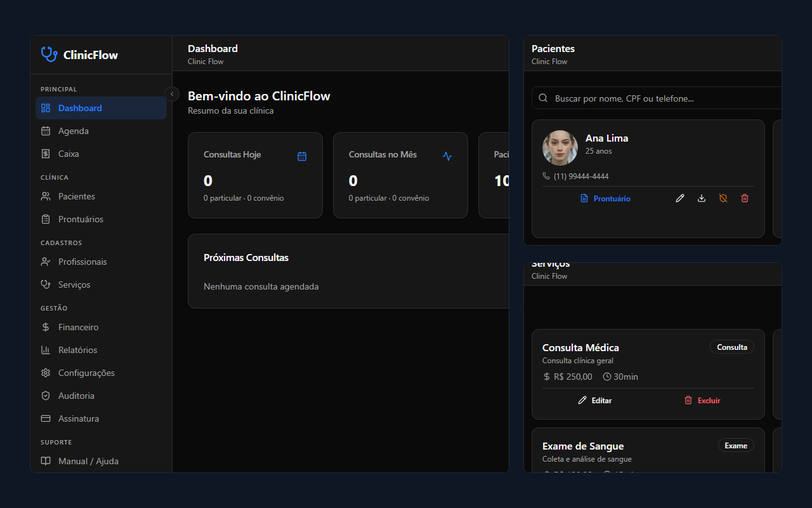812x508 pixels.
Task: Go to Caixa in the sidebar
Action: tap(101, 154)
